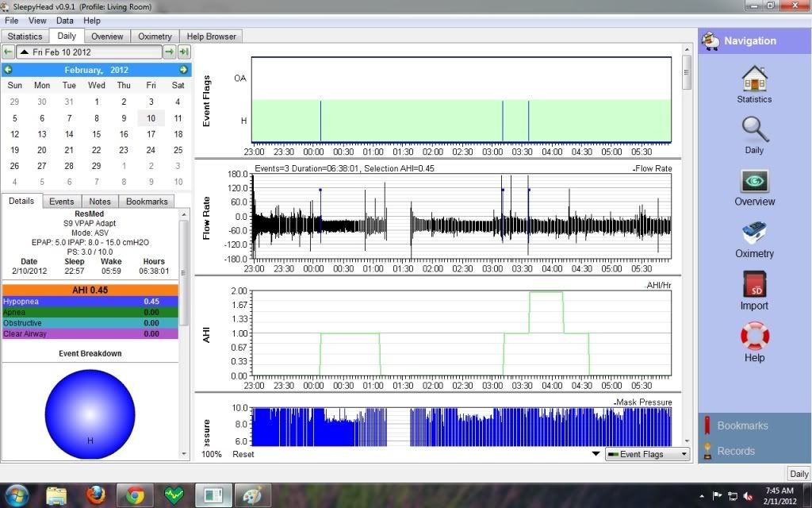The image size is (812, 508).
Task: Open the Notes tab in details panel
Action: pos(100,201)
